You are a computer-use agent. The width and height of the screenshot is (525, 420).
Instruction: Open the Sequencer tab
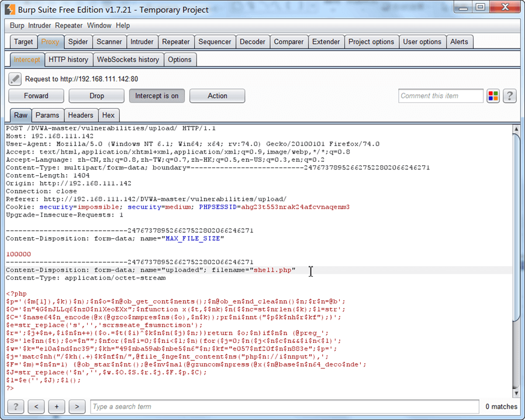tap(215, 42)
